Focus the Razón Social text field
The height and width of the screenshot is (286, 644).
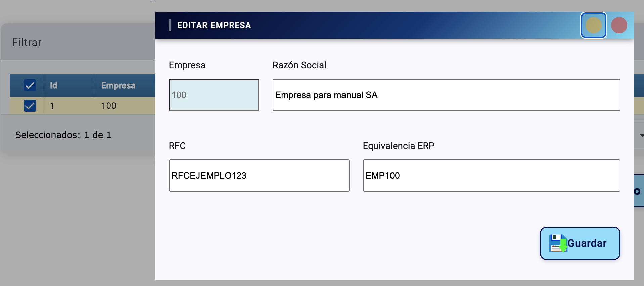(x=446, y=95)
